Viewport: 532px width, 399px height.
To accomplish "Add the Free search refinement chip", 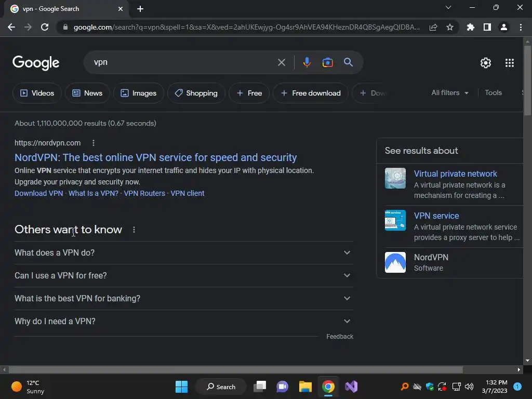I will [x=249, y=93].
